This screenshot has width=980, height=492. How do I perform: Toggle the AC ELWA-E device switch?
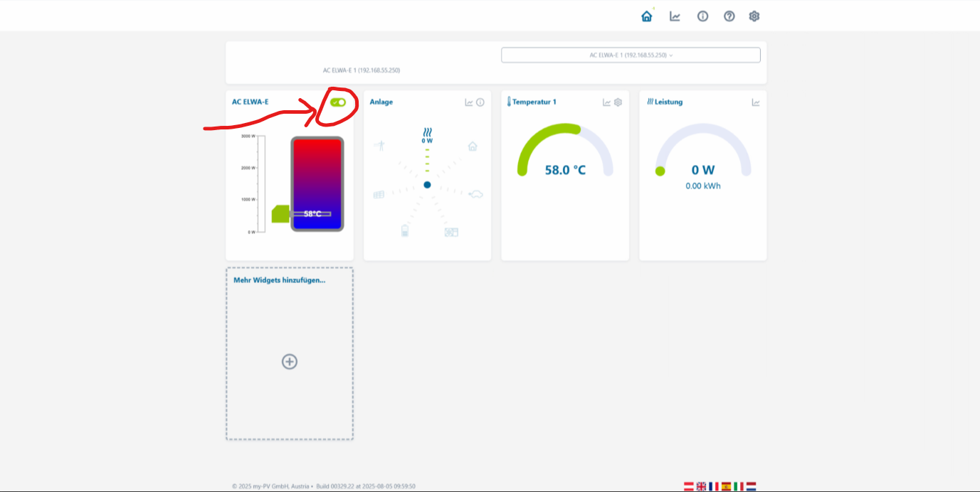coord(338,102)
